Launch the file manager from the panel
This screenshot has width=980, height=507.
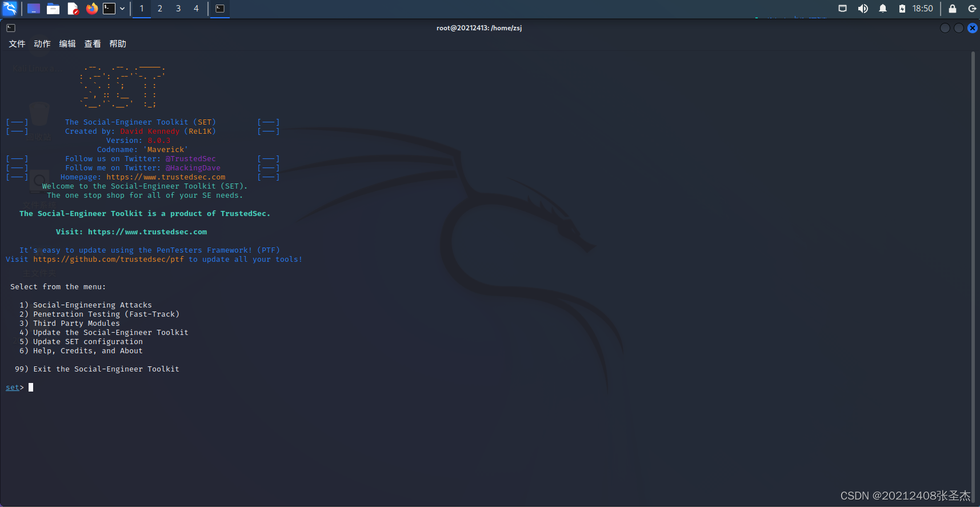[53, 9]
